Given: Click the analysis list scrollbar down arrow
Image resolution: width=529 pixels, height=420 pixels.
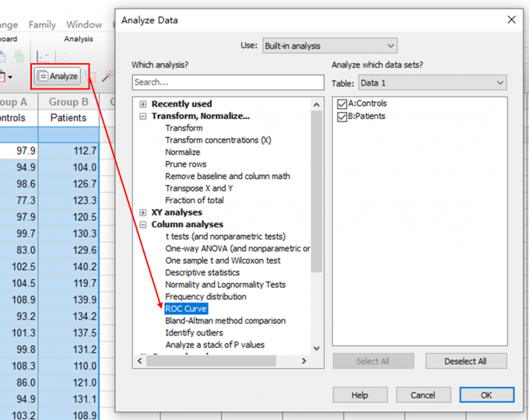Looking at the screenshot, I should (316, 348).
